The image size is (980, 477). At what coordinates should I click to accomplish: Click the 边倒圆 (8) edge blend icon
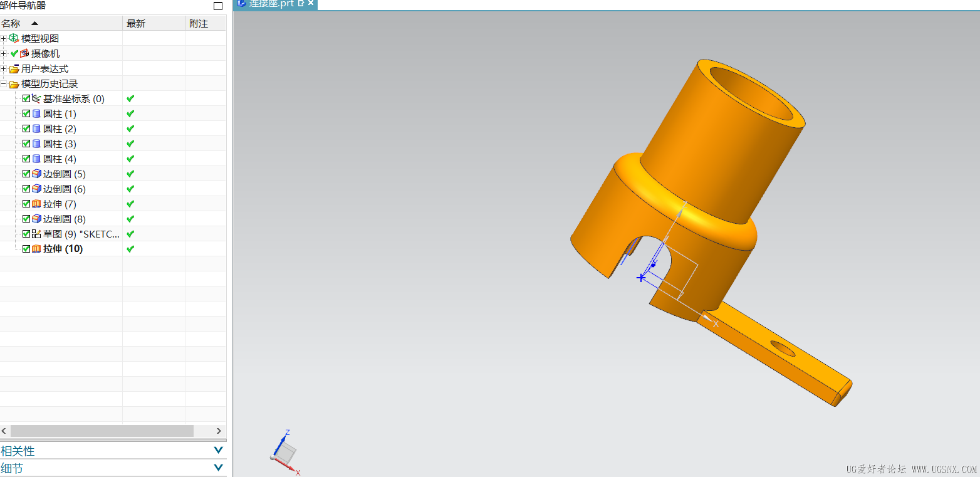click(36, 219)
